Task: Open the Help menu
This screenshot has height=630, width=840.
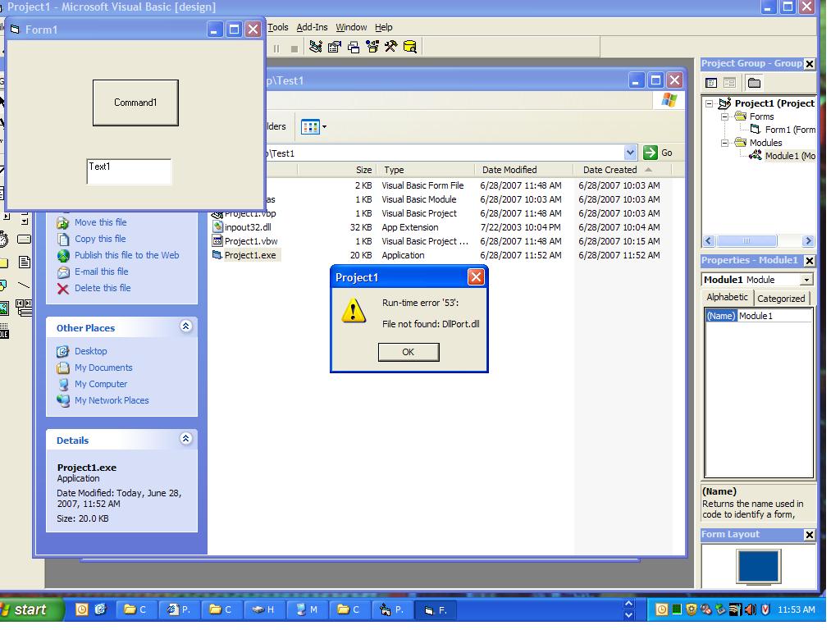Action: click(x=384, y=27)
